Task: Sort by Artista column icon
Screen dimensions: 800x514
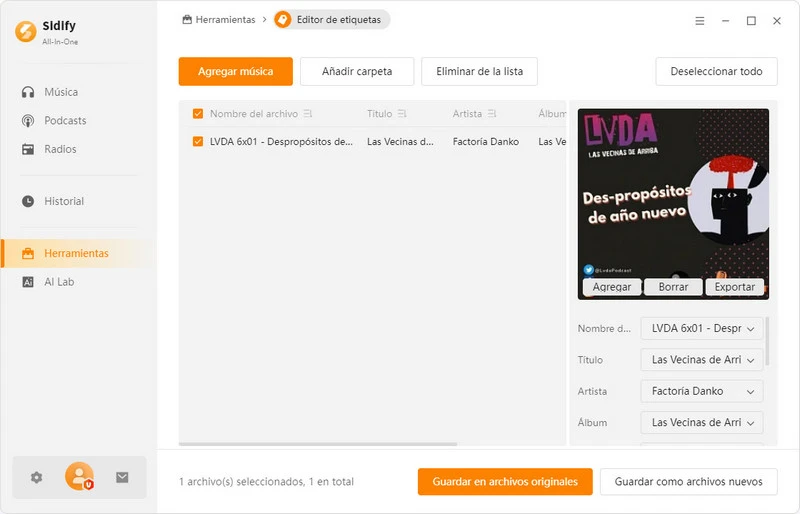Action: click(492, 113)
